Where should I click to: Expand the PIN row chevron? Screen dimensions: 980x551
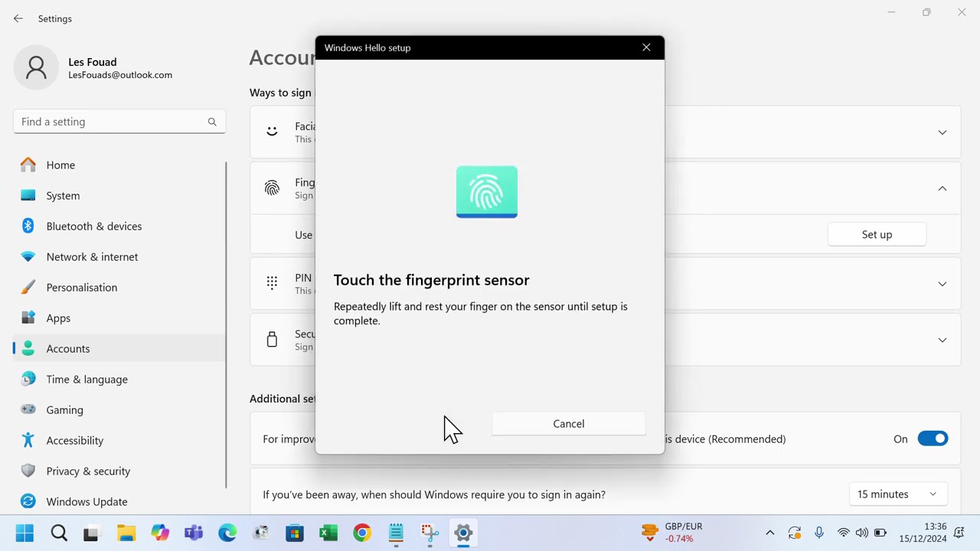point(942,284)
